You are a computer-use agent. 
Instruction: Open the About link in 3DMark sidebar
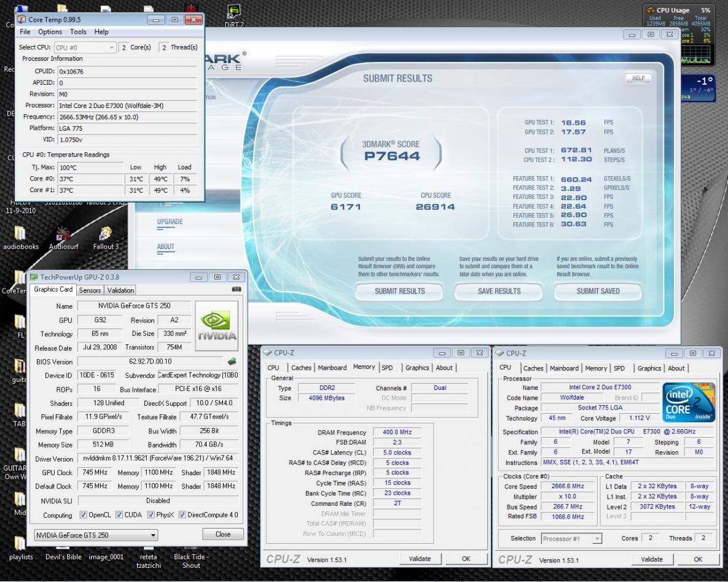click(x=165, y=247)
